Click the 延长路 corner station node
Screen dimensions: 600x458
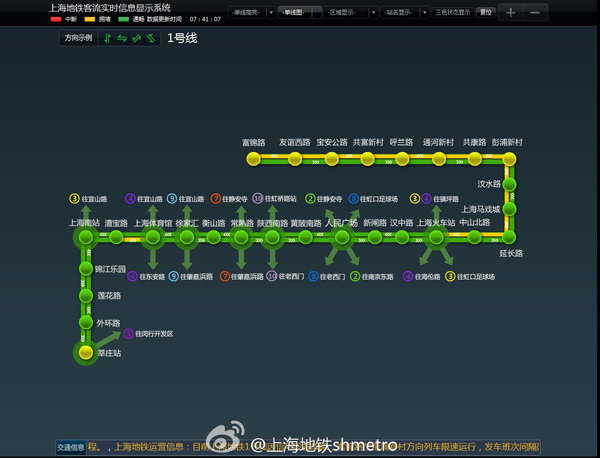509,237
